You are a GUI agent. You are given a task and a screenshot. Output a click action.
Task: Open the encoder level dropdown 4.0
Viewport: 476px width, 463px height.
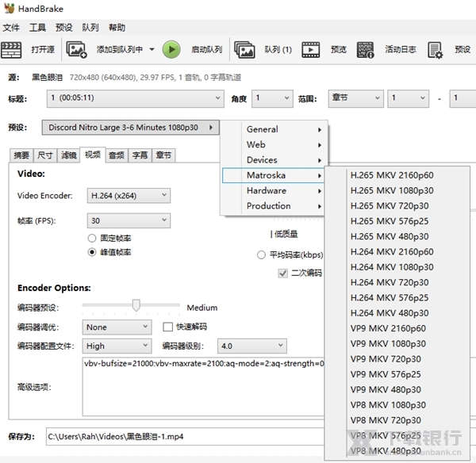[x=252, y=346]
